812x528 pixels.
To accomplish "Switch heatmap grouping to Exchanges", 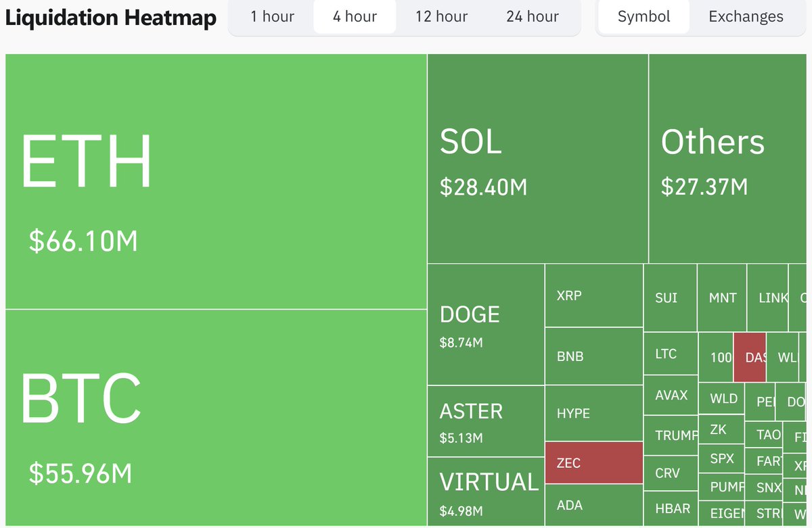I will (x=746, y=17).
